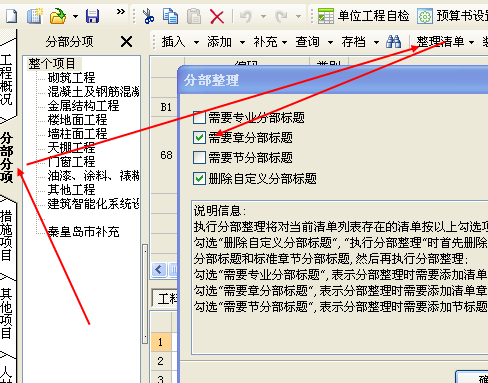The height and width of the screenshot is (383, 488).
Task: Click the new project wizard icon
Action: click(35, 16)
